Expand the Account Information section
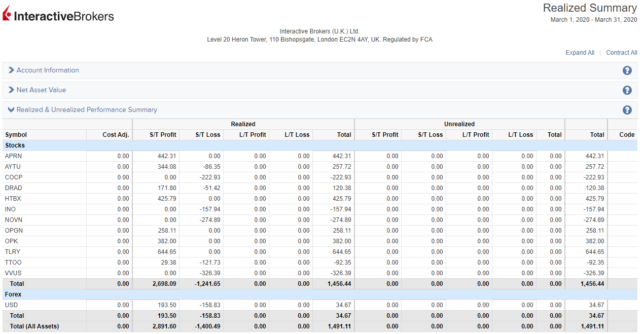 tap(48, 70)
